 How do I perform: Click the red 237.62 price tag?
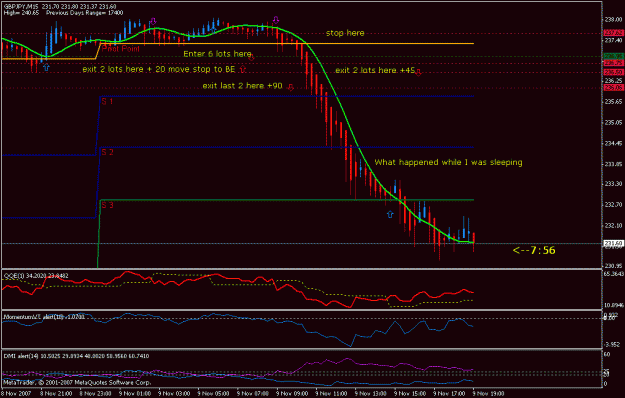(614, 33)
